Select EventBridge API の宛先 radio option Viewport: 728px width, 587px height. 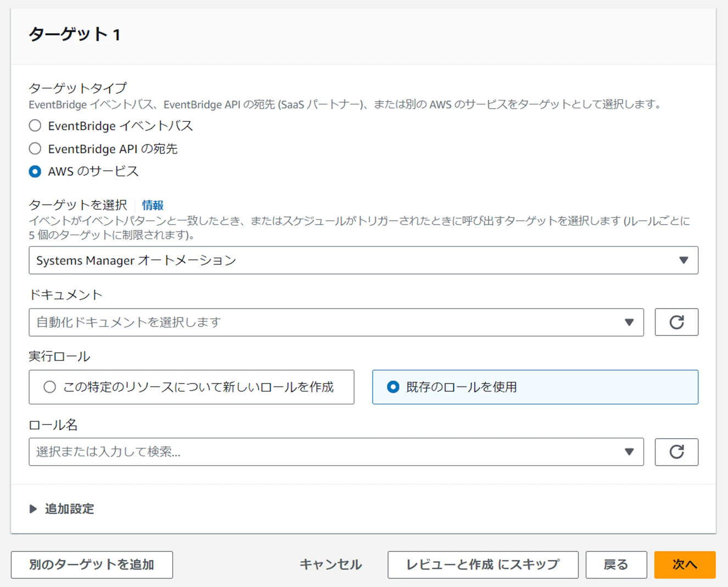pyautogui.click(x=35, y=149)
